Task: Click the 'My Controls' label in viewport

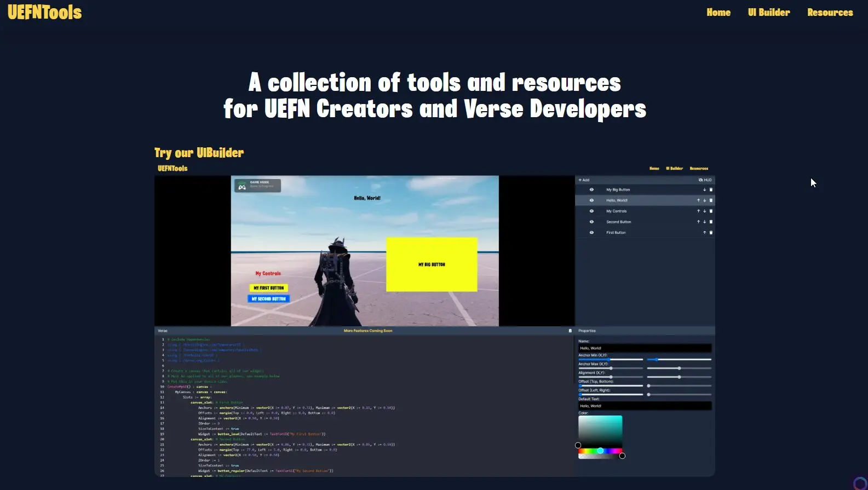Action: [268, 274]
